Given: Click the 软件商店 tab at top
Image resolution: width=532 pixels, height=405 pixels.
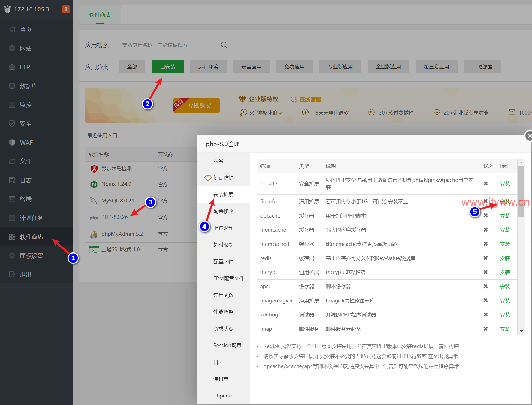Looking at the screenshot, I should 100,15.
